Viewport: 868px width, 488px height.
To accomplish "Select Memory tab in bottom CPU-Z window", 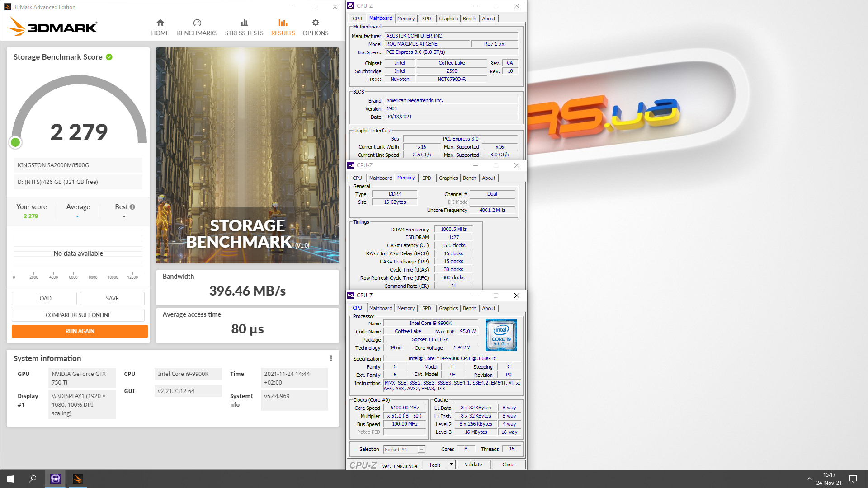I will click(406, 308).
